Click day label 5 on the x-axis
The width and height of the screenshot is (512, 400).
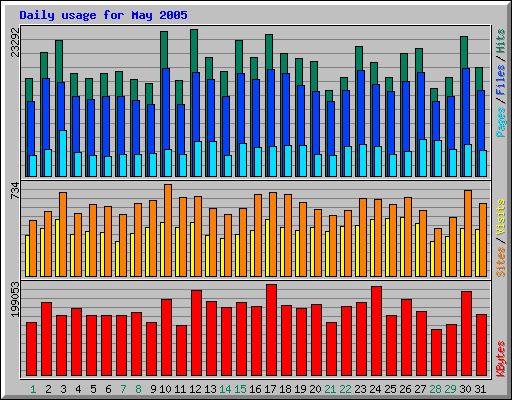click(x=93, y=389)
